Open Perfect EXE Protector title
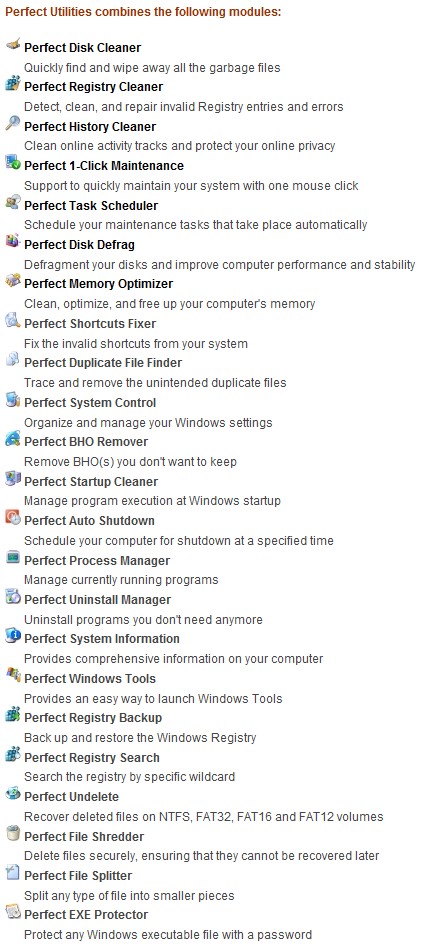 [x=86, y=915]
